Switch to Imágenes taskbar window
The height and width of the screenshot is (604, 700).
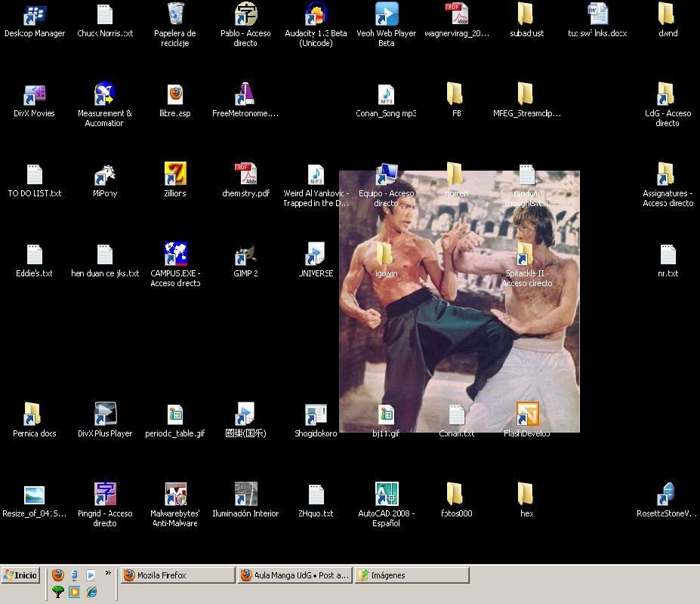coord(412,575)
